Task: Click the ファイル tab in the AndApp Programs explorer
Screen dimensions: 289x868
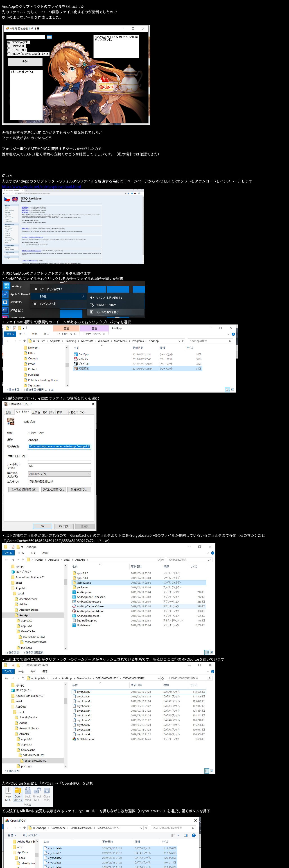Action: [10, 334]
